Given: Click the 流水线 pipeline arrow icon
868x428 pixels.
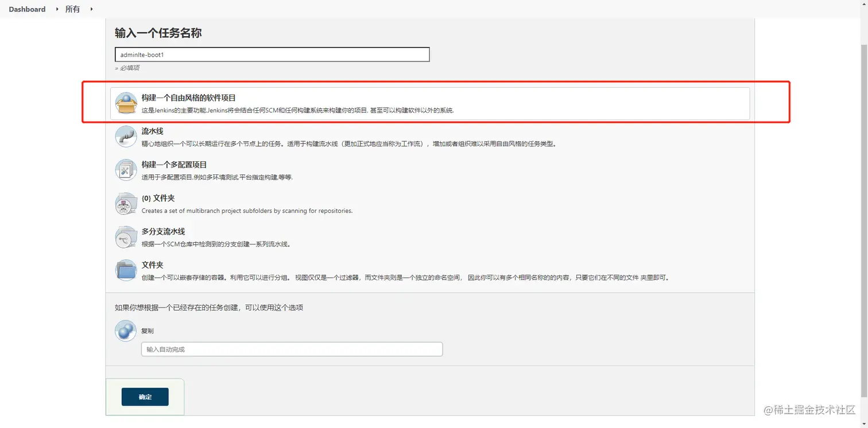Looking at the screenshot, I should point(126,137).
